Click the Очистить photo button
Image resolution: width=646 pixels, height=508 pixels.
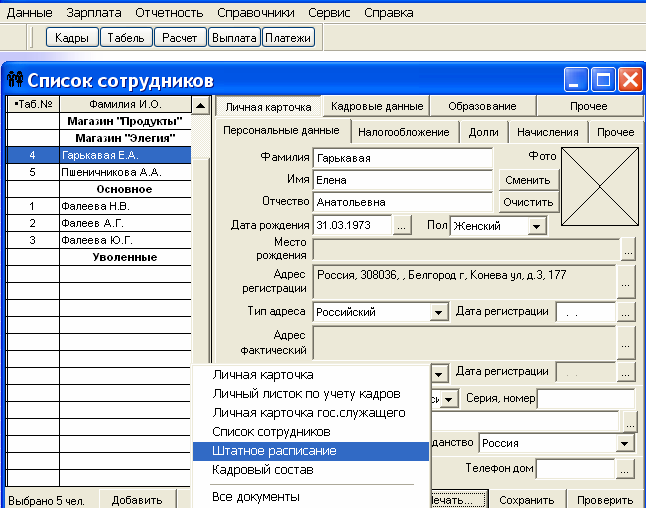click(x=528, y=202)
